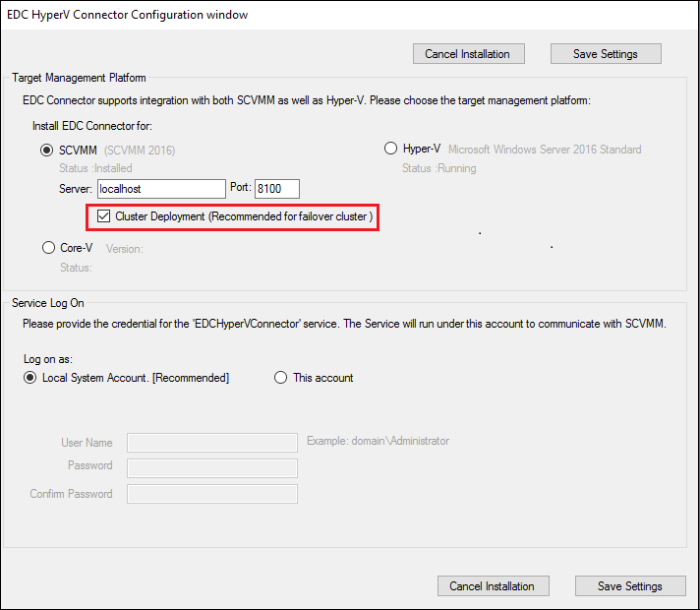This screenshot has height=610, width=700.
Task: Click the Confirm Password input field
Action: pyautogui.click(x=212, y=494)
